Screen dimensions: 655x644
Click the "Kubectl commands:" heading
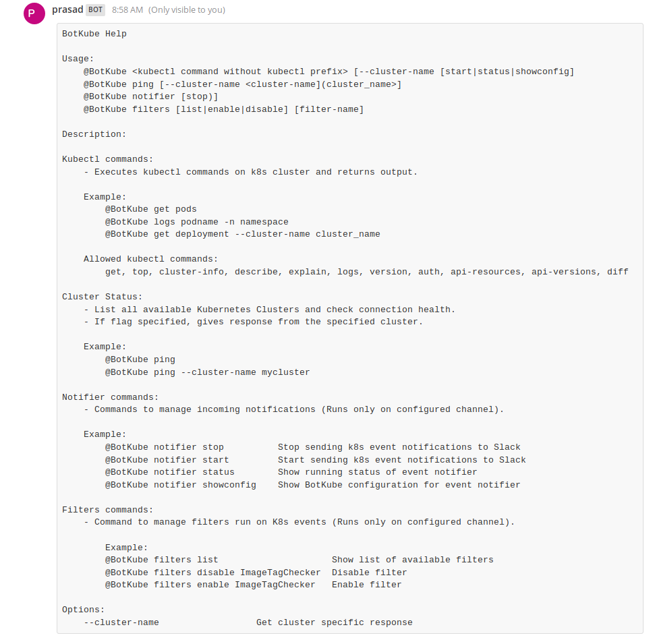(x=107, y=159)
